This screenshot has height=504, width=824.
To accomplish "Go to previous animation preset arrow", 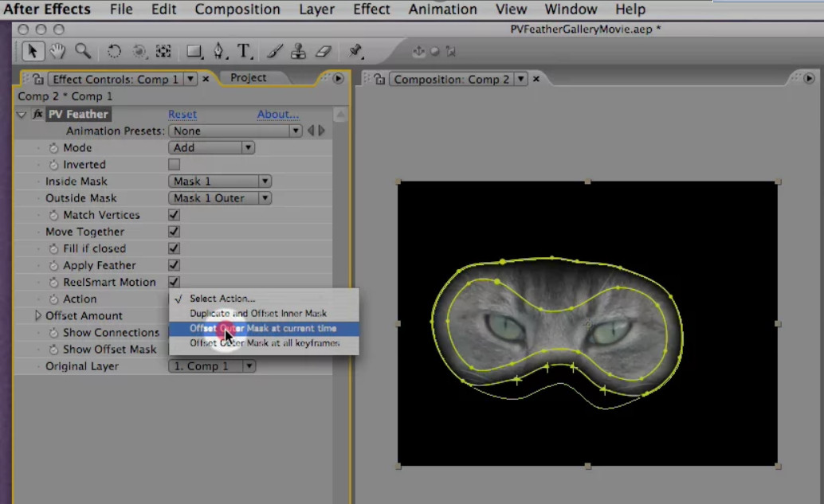I will 311,131.
